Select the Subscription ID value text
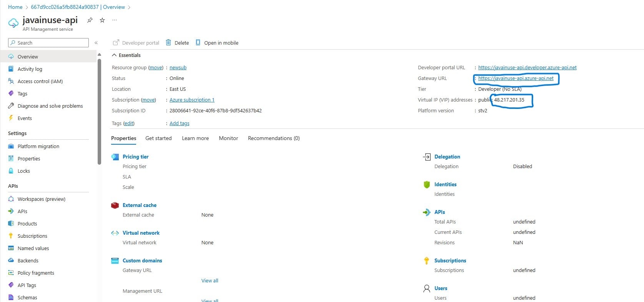The height and width of the screenshot is (302, 644). click(x=216, y=110)
